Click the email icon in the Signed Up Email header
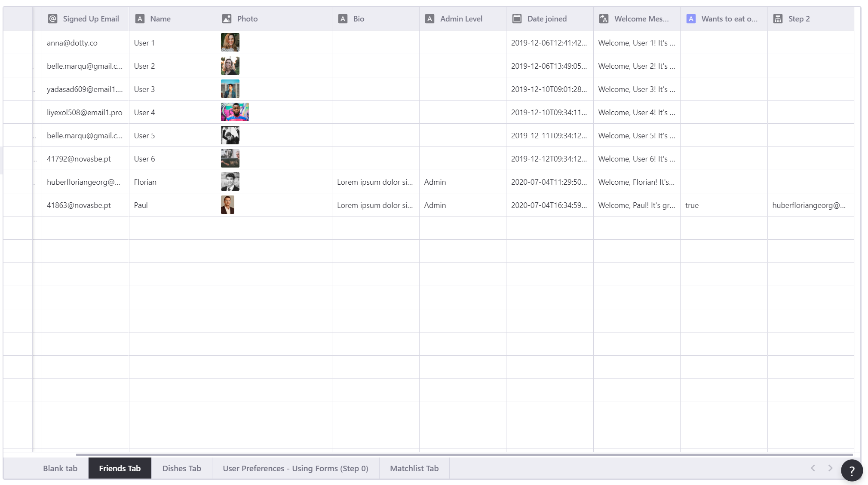The width and height of the screenshot is (868, 485). tap(52, 19)
